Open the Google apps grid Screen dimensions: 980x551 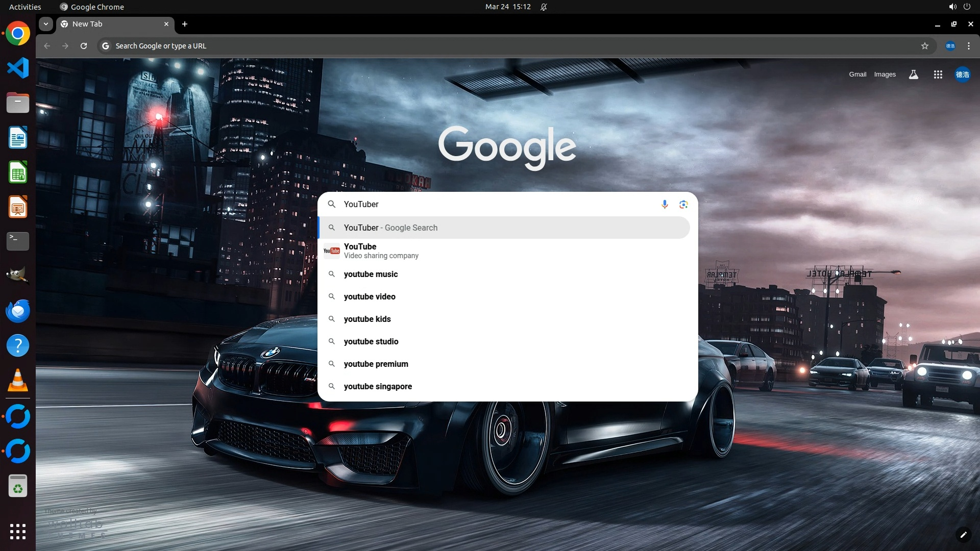938,74
